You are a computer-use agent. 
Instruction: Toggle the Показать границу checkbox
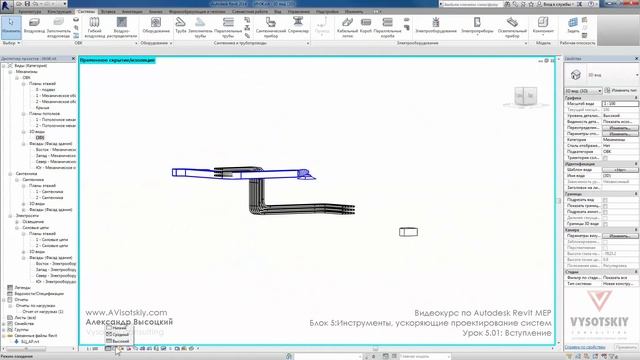pos(605,206)
